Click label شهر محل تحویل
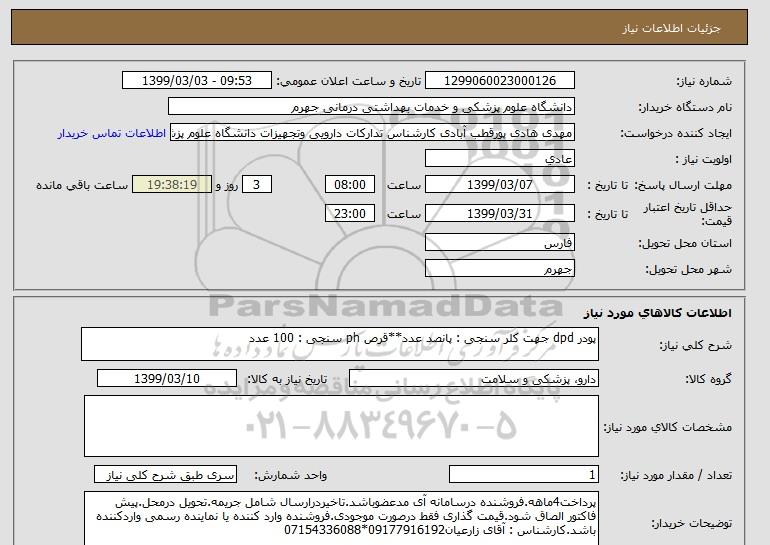The image size is (770, 545). click(688, 270)
